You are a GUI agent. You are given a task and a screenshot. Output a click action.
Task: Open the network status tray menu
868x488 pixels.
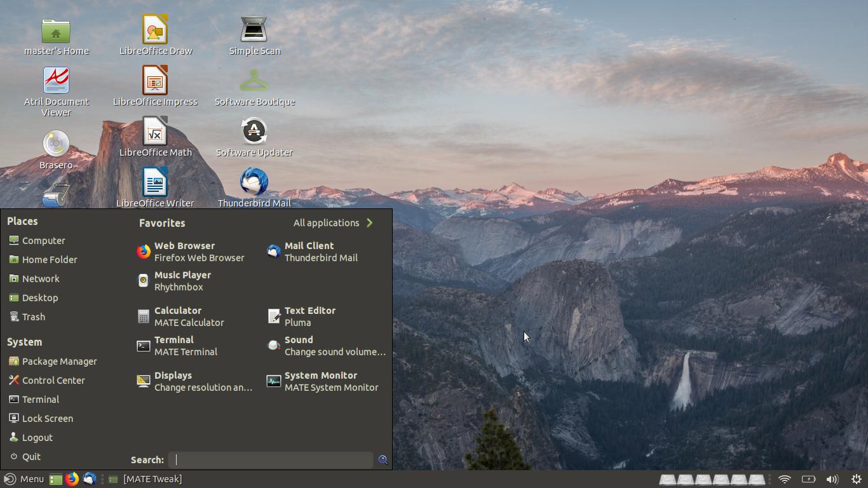[784, 479]
